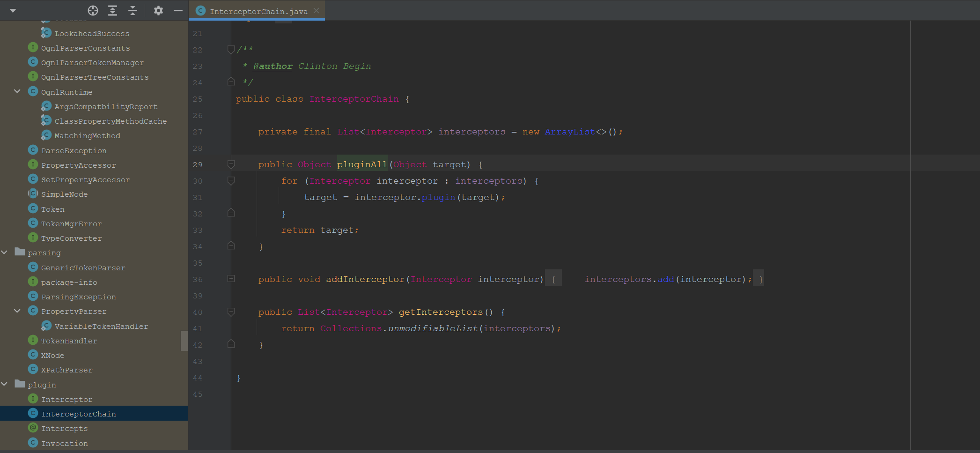
Task: Click the parsing folder icon
Action: coord(20,252)
